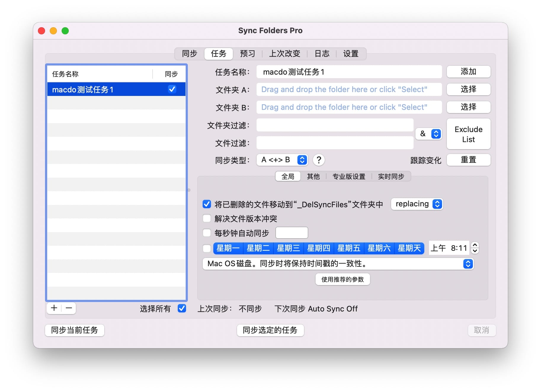Click the 添加 button
The width and height of the screenshot is (541, 392).
click(468, 72)
